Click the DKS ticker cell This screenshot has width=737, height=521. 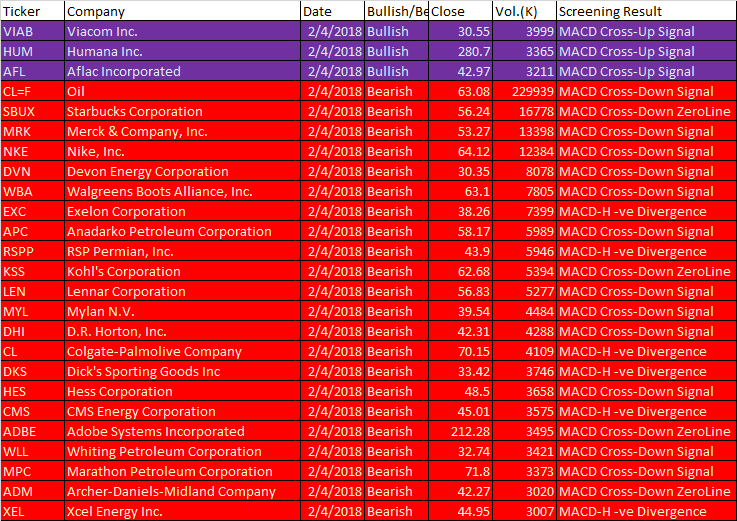pos(32,371)
